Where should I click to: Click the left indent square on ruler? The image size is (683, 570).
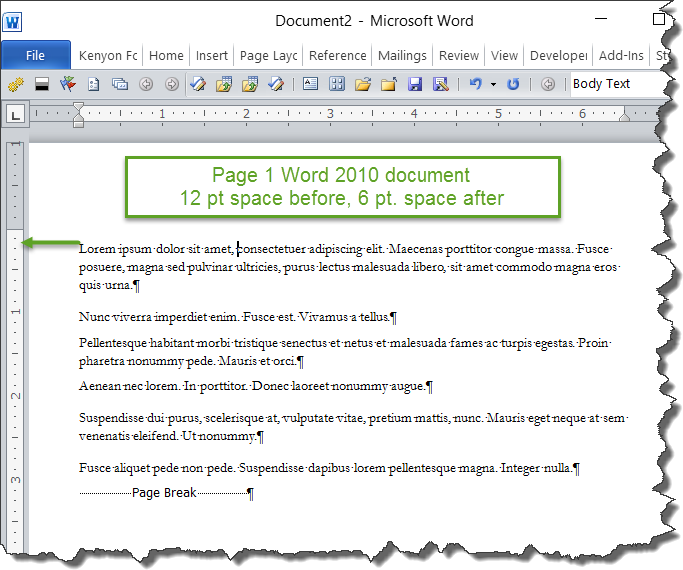[78, 125]
